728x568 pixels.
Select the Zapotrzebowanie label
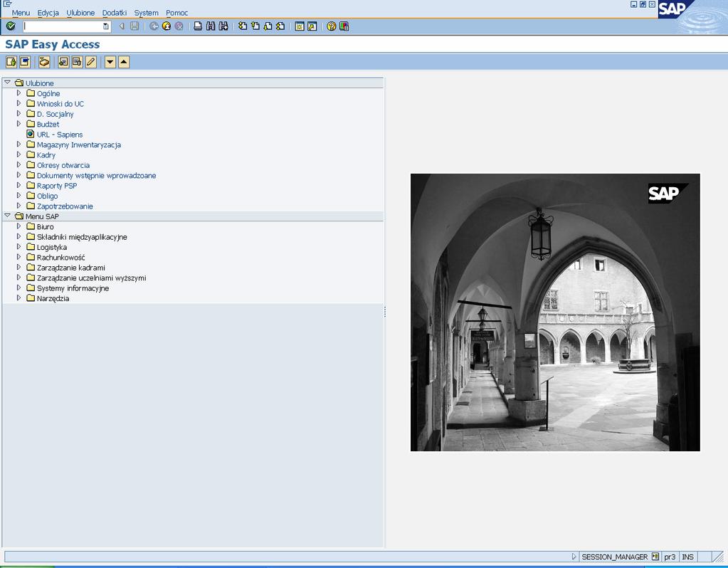click(x=65, y=206)
